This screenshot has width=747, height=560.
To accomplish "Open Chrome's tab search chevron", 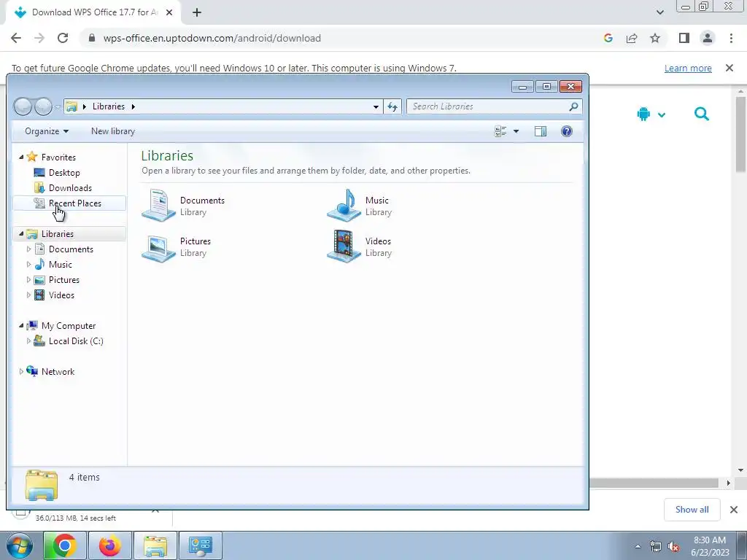I will coord(659,12).
